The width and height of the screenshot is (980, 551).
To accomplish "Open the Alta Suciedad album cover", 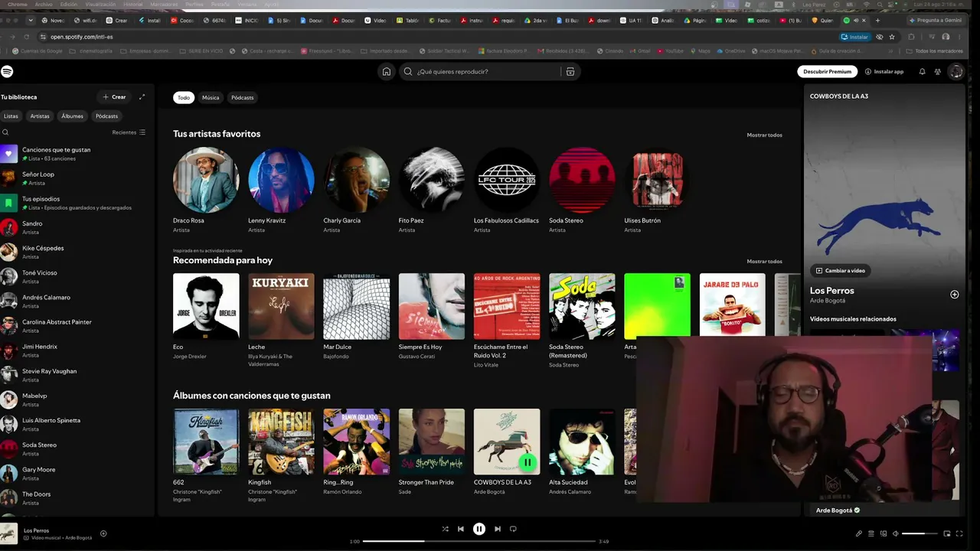I will point(582,442).
